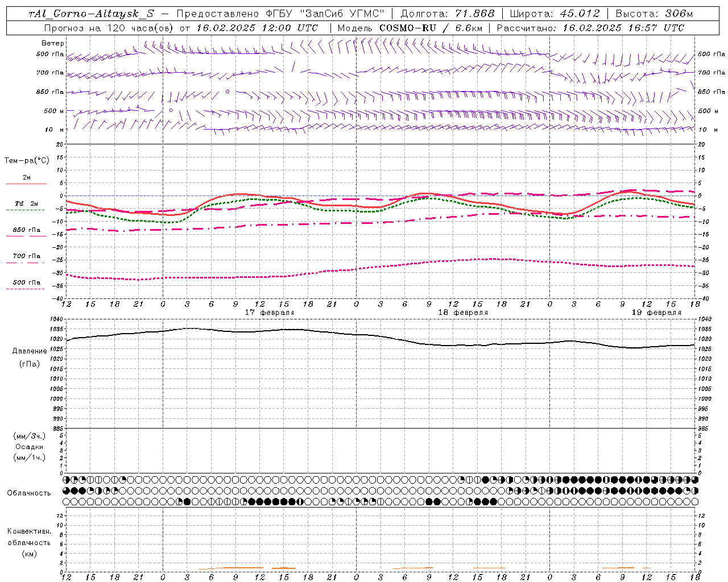Image resolution: width=728 pixels, height=582 pixels.
Task: Click the text Предоставлено ФГБУ "ЗапСиб УГМС"
Action: [x=280, y=14]
